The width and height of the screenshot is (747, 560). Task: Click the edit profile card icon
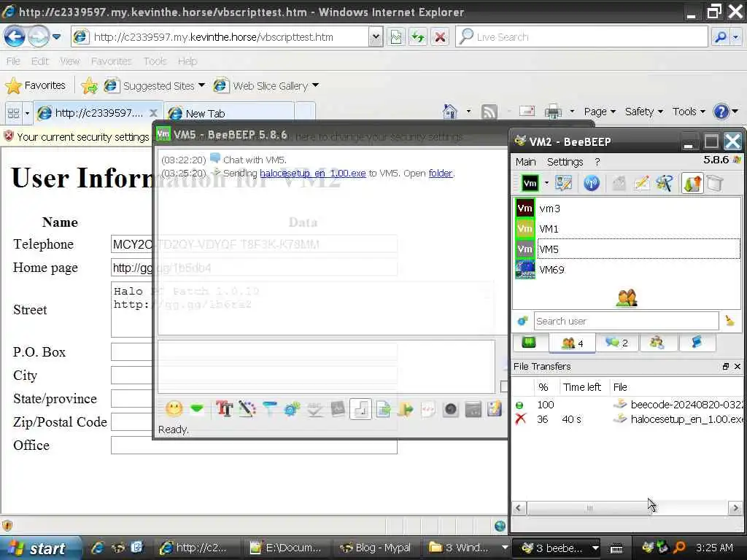[x=564, y=183]
